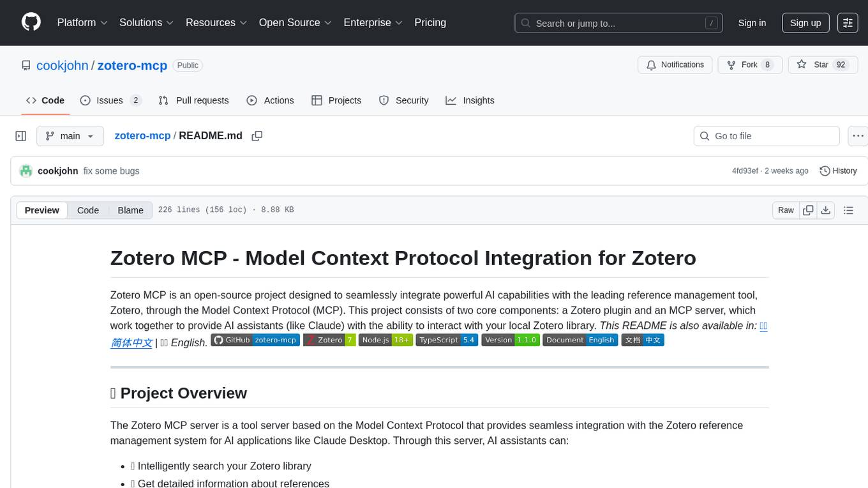Click the Star count 92
This screenshot has height=488, width=868.
(841, 65)
